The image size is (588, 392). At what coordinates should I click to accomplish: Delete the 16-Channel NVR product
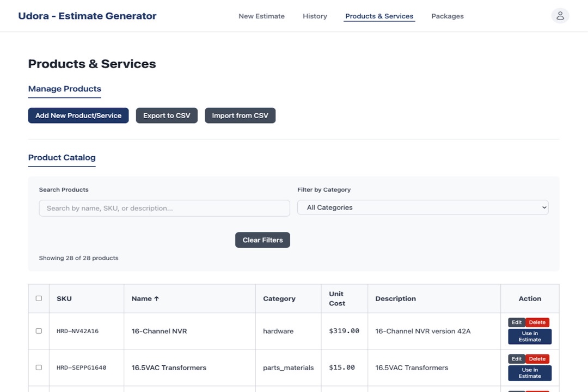[x=537, y=322]
